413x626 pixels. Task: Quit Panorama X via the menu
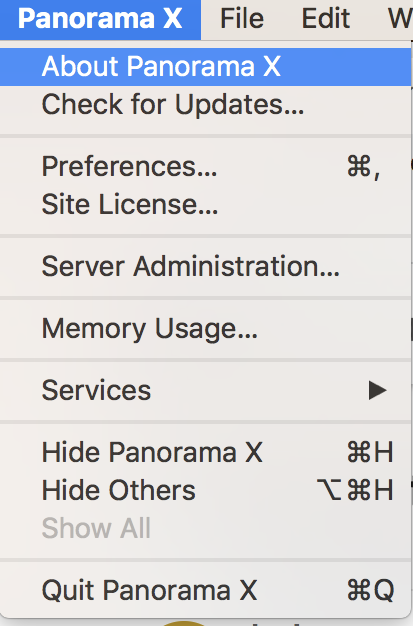tap(205, 590)
